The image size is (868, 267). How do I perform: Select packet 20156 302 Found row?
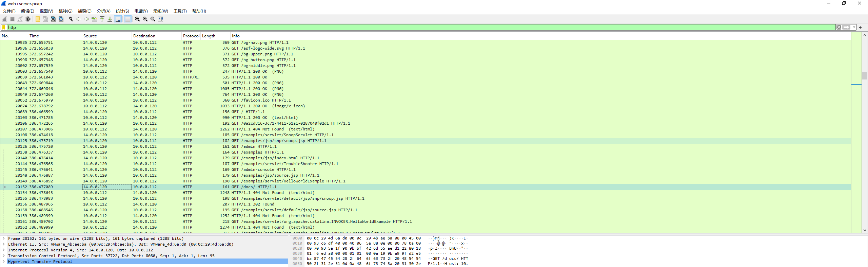426,204
